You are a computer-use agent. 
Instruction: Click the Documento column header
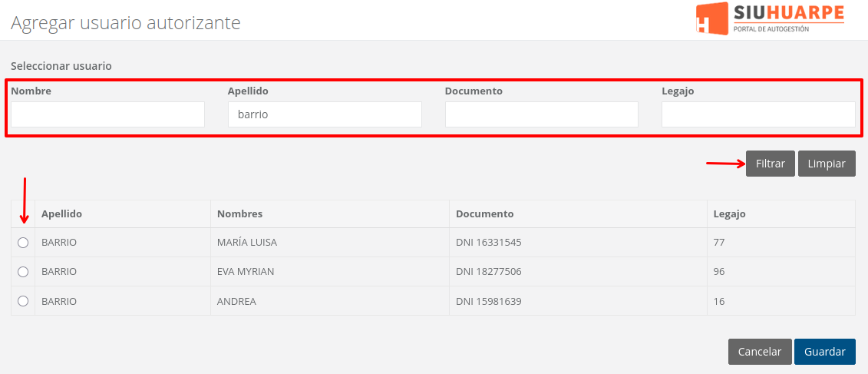pyautogui.click(x=484, y=213)
